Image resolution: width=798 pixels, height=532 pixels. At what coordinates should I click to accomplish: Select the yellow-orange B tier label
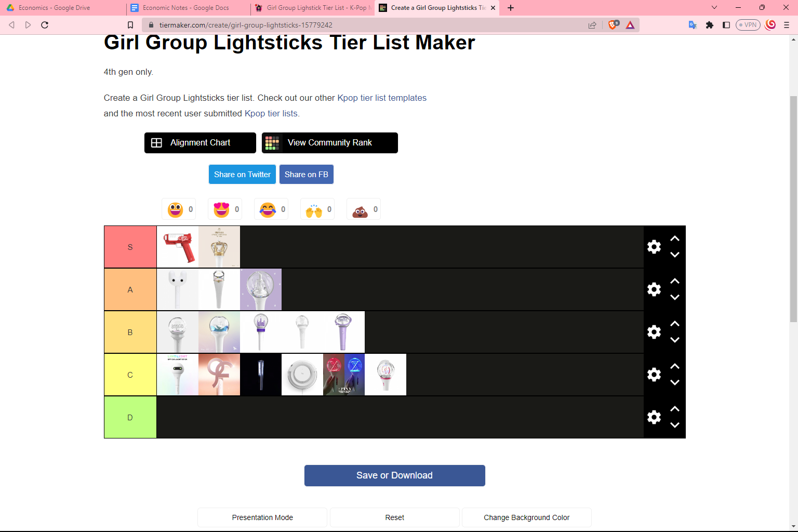(130, 332)
